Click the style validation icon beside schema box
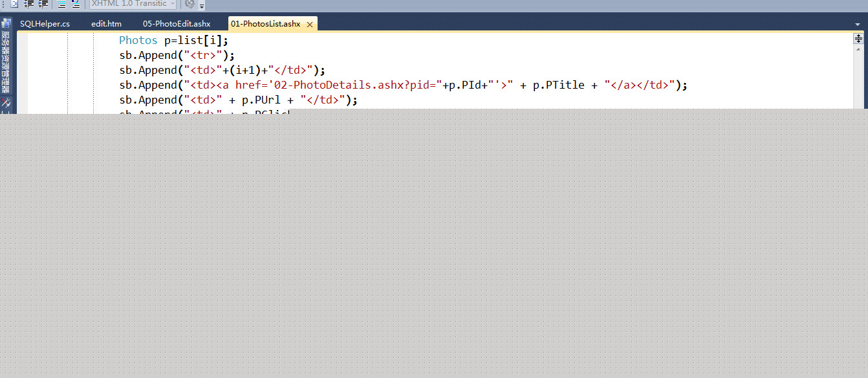Viewport: 868px width, 378px height. click(x=190, y=4)
